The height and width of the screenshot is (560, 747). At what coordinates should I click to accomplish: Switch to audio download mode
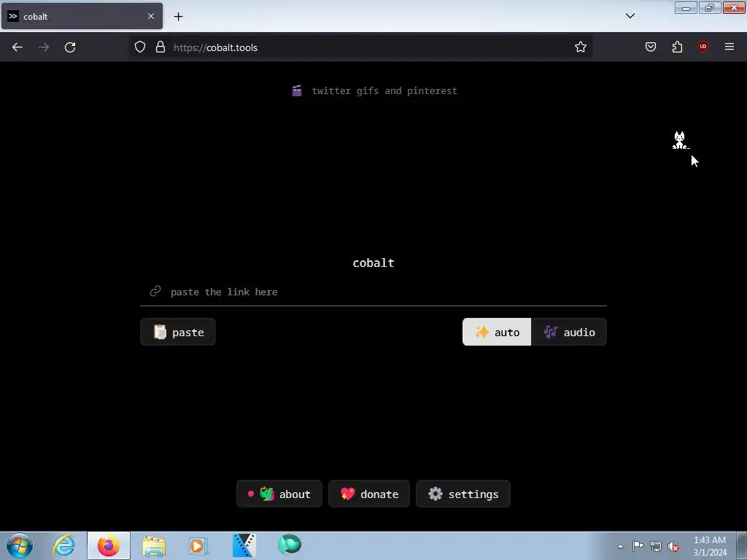pyautogui.click(x=569, y=332)
